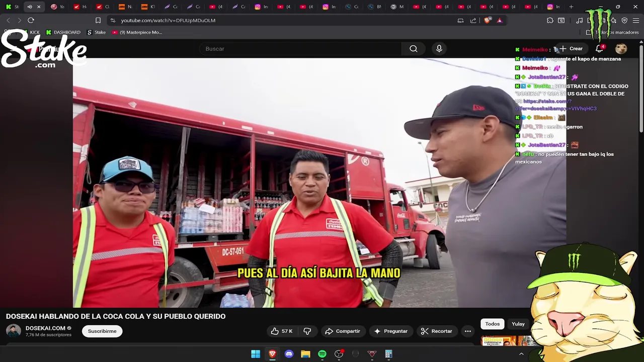Viewport: 644px width, 362px height.
Task: Switch to the tab labeled Ya
Action: point(57,7)
